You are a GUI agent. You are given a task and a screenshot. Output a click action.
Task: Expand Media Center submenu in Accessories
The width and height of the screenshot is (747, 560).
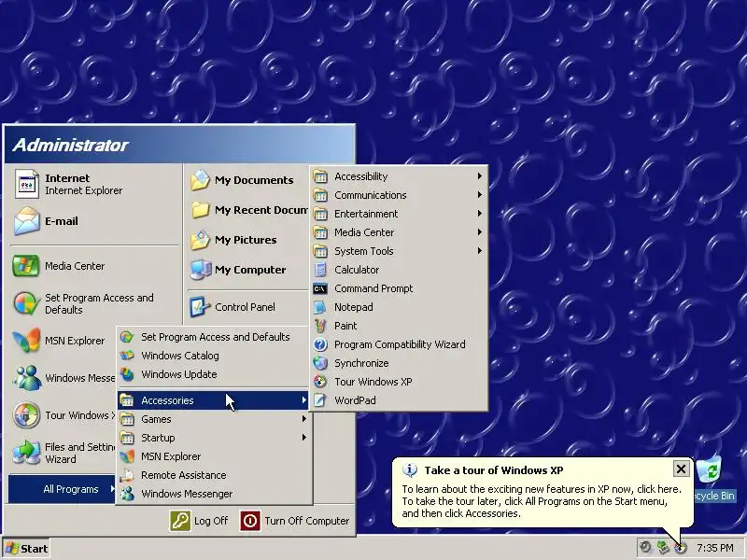(x=399, y=232)
